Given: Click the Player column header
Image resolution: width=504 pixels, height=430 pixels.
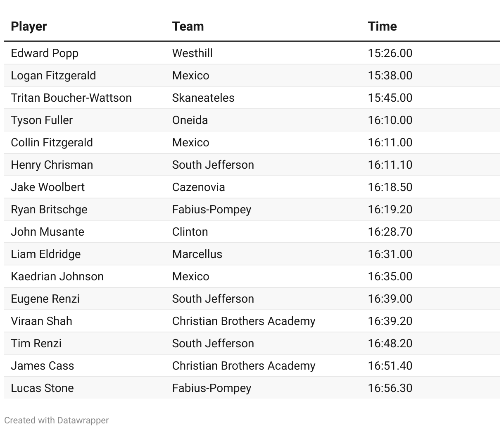Looking at the screenshot, I should 29,26.
